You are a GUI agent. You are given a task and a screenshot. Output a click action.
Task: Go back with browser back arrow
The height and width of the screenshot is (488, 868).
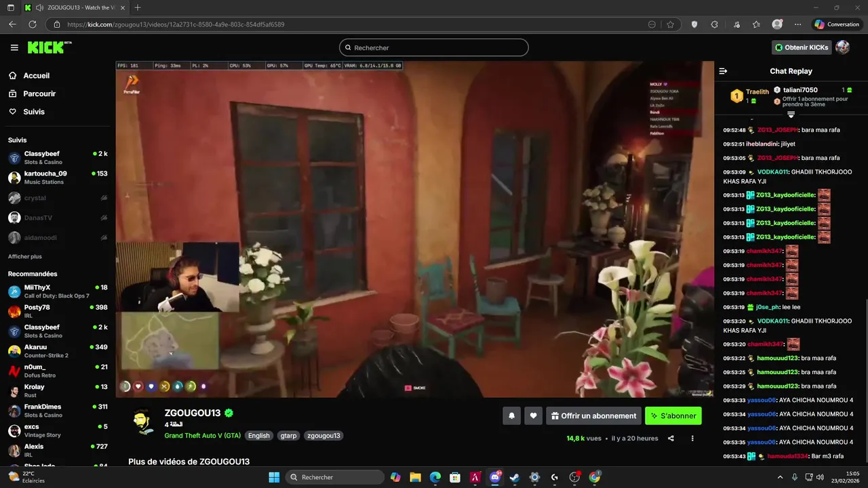click(12, 24)
